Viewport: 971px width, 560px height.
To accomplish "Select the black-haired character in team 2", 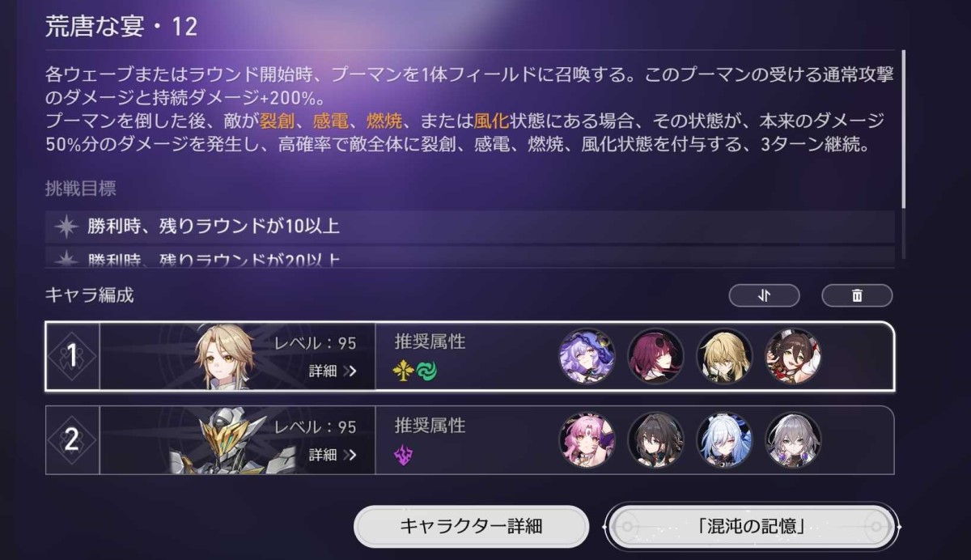I will click(x=655, y=440).
